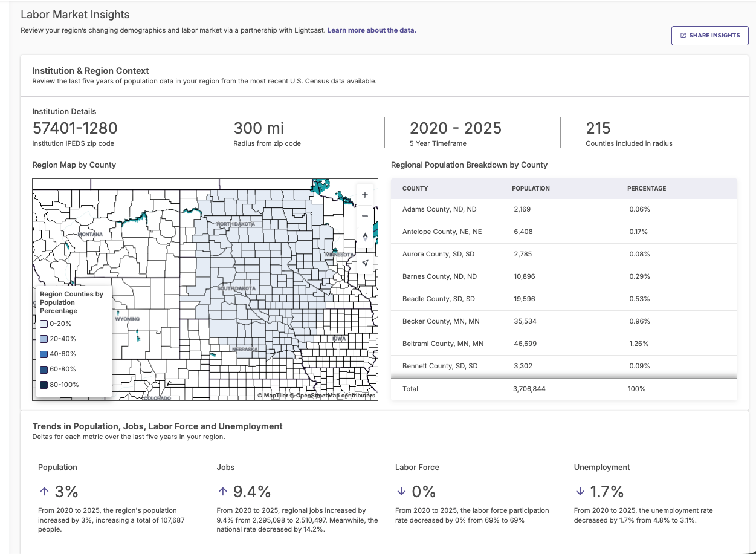Click the North Dakota map label
This screenshot has height=554, width=756.
pos(236,224)
